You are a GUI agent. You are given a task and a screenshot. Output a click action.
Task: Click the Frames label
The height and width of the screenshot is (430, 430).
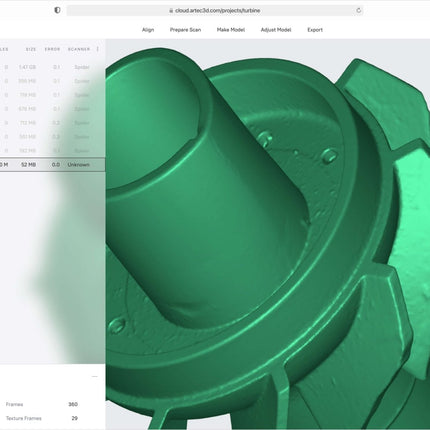(14, 404)
